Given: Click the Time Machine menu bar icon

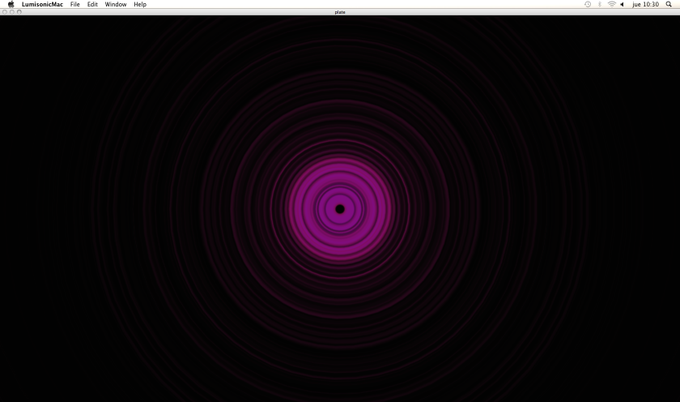Looking at the screenshot, I should click(x=588, y=4).
